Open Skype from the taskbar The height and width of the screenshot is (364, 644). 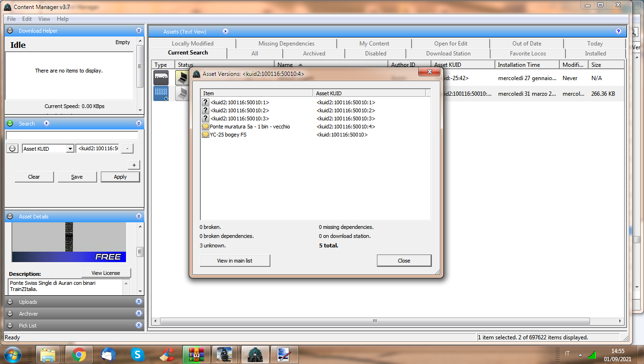tap(138, 355)
